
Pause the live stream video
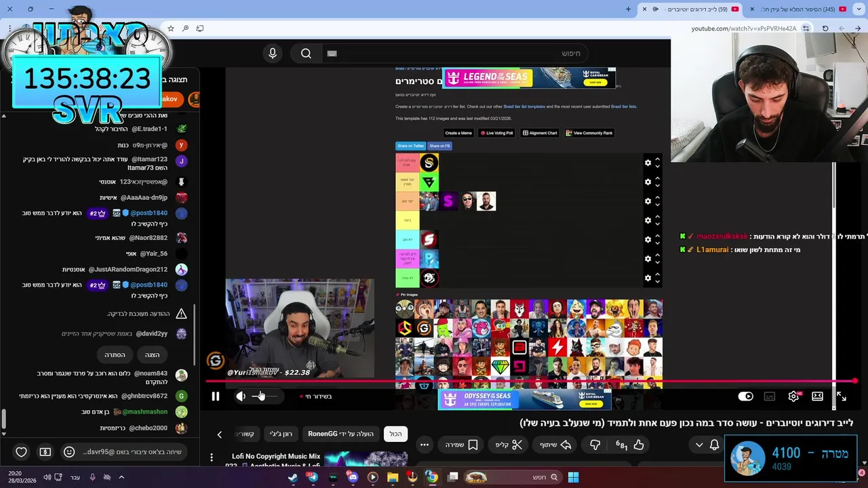216,396
